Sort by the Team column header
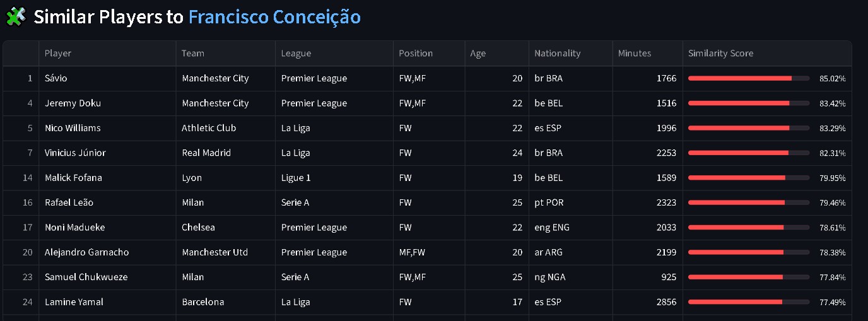Screen dimensions: 868x321 (x=193, y=54)
